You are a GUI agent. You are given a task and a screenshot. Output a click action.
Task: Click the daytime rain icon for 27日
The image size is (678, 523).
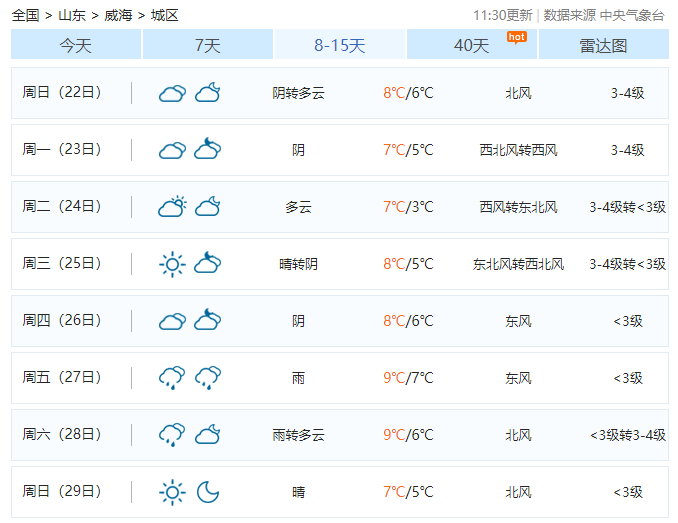point(172,378)
